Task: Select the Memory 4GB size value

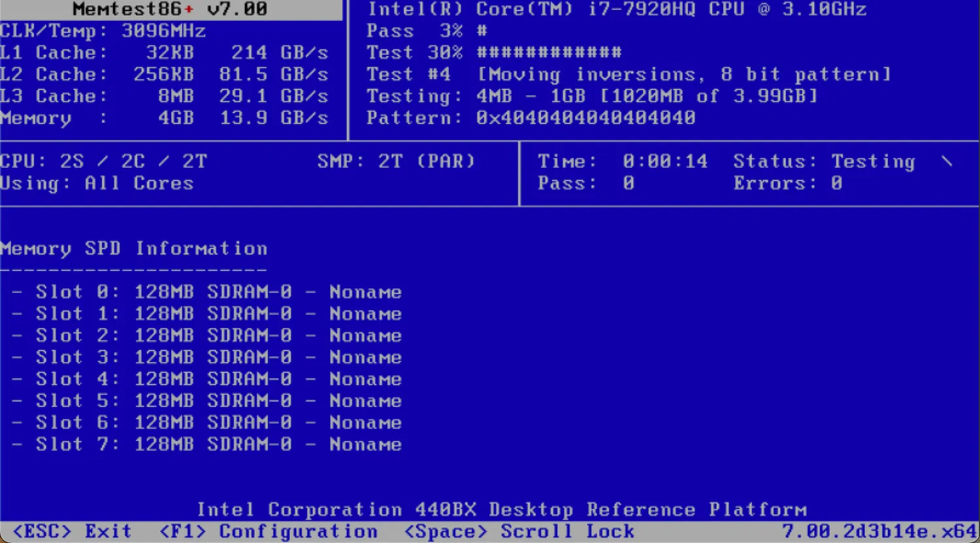Action: (176, 118)
